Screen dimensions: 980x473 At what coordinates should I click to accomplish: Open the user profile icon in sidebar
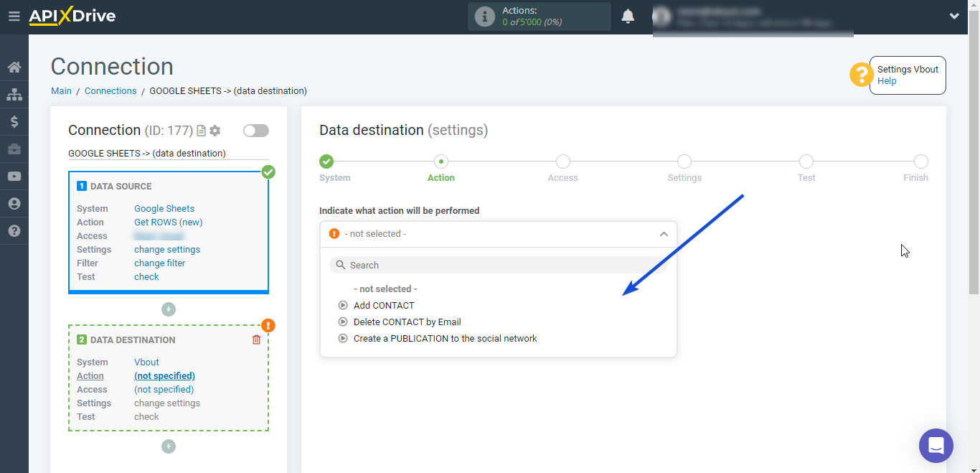pos(14,204)
